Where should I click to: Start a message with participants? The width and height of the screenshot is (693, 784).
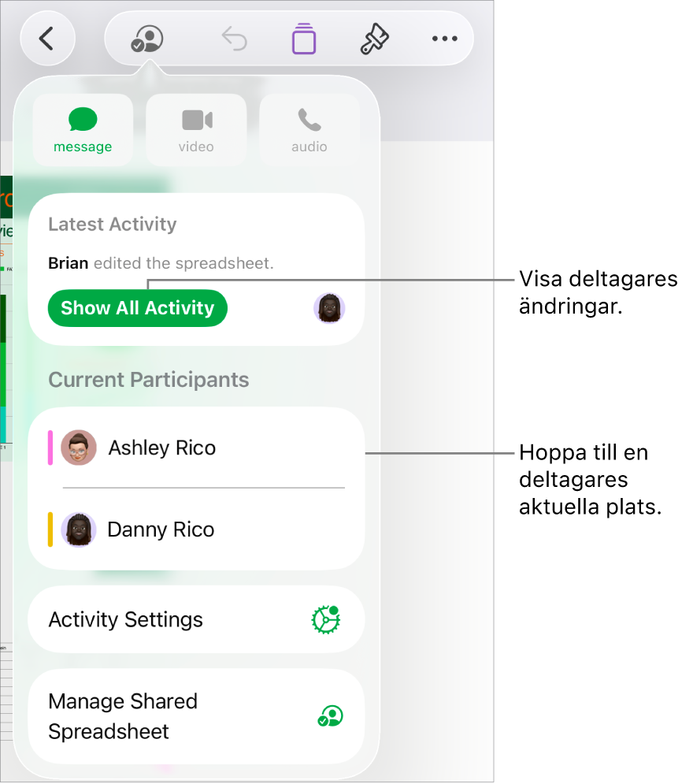click(83, 129)
